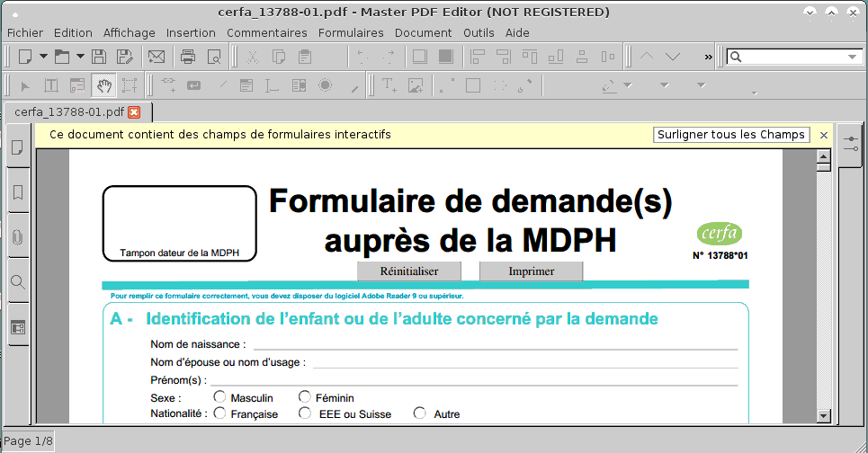Click the Save As icon with pencil

pos(125,57)
